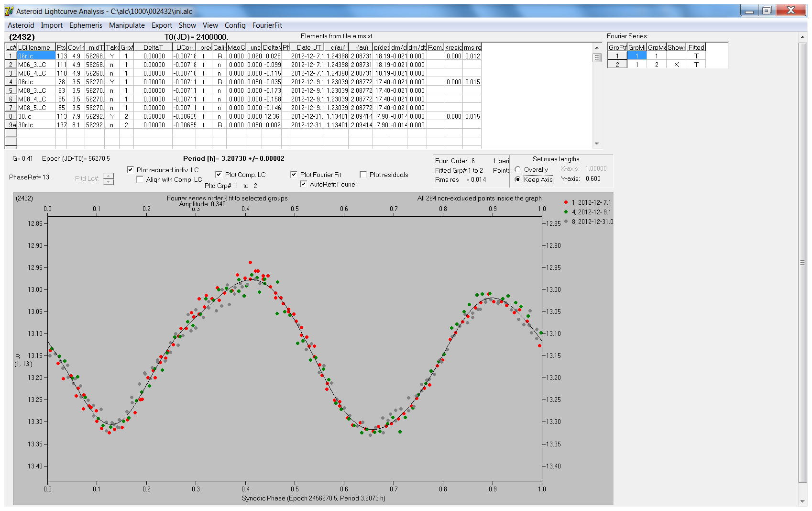Open the Config menu
The image size is (812, 511).
235,25
